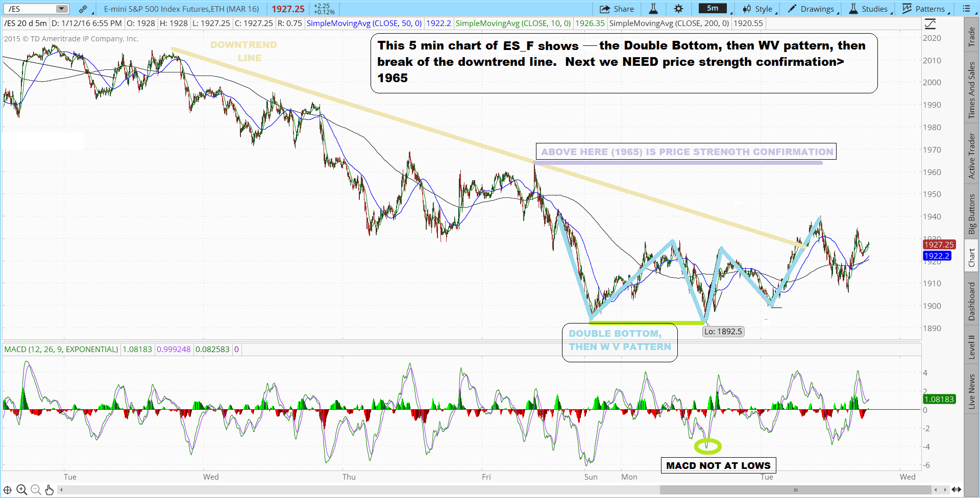Open the Dashboard side tab
The height and width of the screenshot is (498, 980).
point(972,302)
